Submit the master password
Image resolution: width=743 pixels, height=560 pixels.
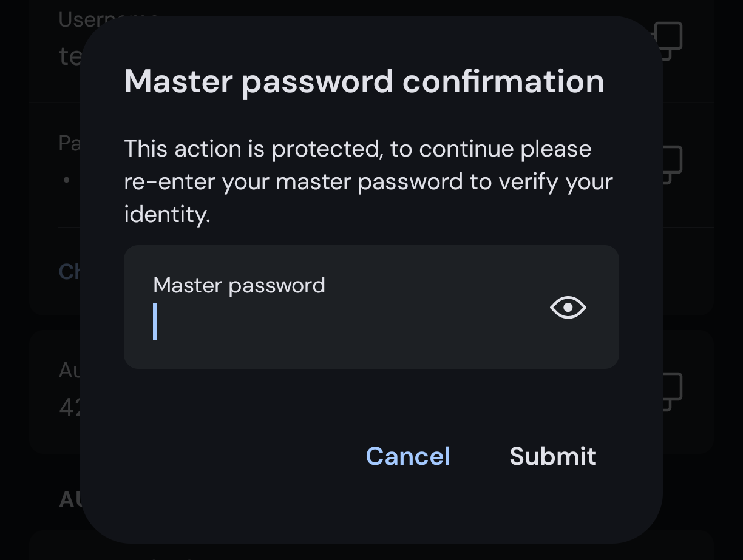click(x=553, y=456)
